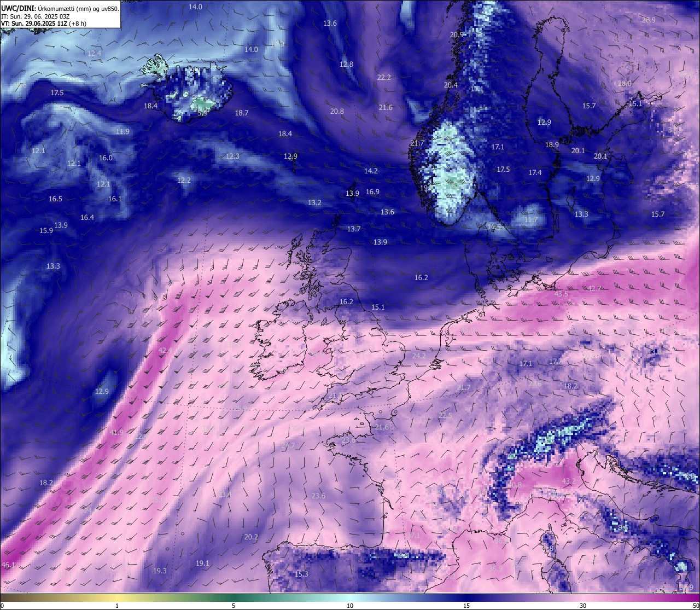This screenshot has height=610, width=700.
Task: Click the 'UWC/DINI: Úrkomumætti (mm) og uv850.' title
Action: (x=60, y=9)
